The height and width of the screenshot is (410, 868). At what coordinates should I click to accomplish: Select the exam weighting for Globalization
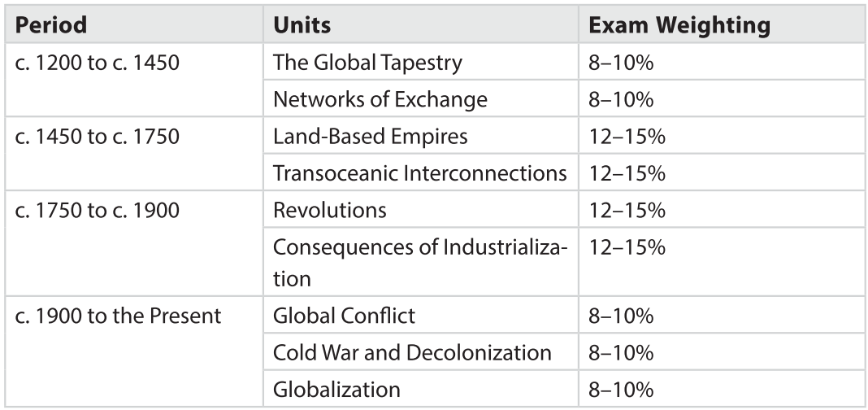tap(621, 389)
